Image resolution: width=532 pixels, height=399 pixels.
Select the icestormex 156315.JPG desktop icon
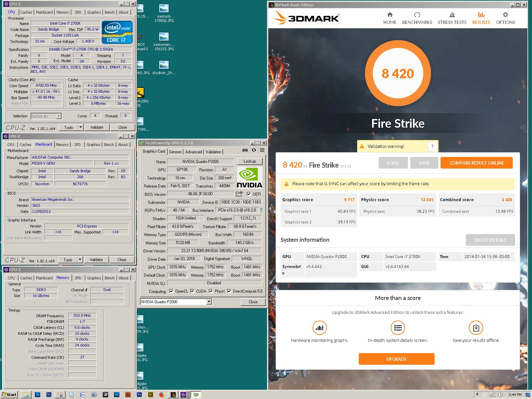tap(164, 42)
